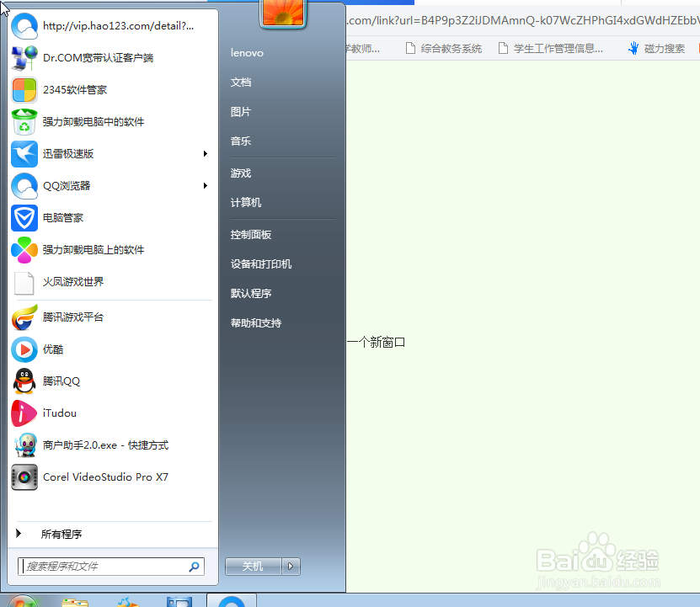Open the lenovo user folder
The width and height of the screenshot is (700, 607).
pos(247,53)
